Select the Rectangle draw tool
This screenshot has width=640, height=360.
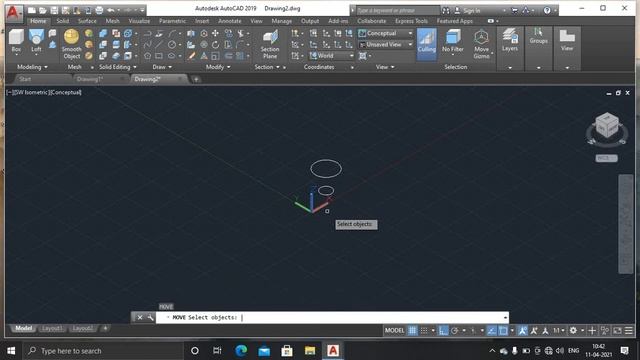pyautogui.click(x=159, y=56)
